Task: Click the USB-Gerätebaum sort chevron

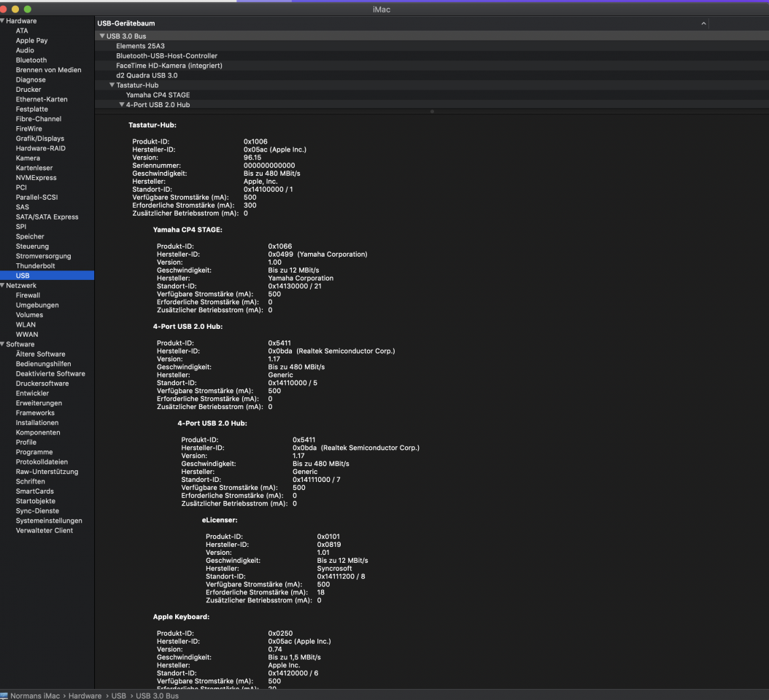Action: click(x=703, y=23)
